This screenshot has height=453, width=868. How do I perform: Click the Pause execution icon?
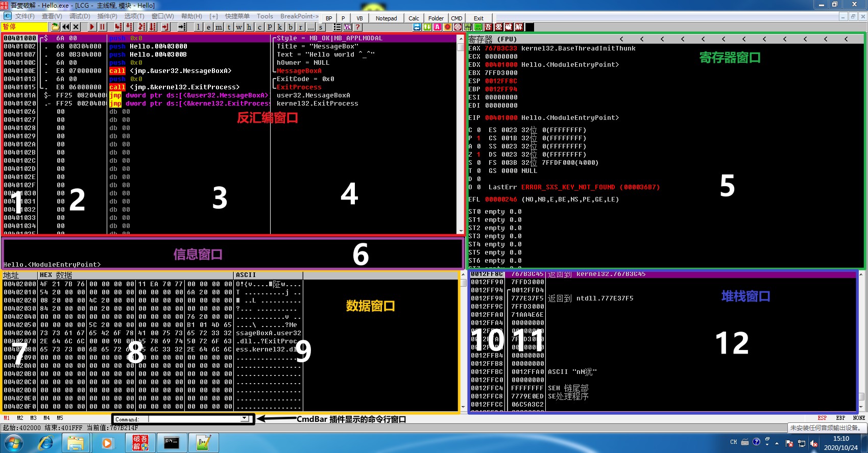click(x=102, y=27)
